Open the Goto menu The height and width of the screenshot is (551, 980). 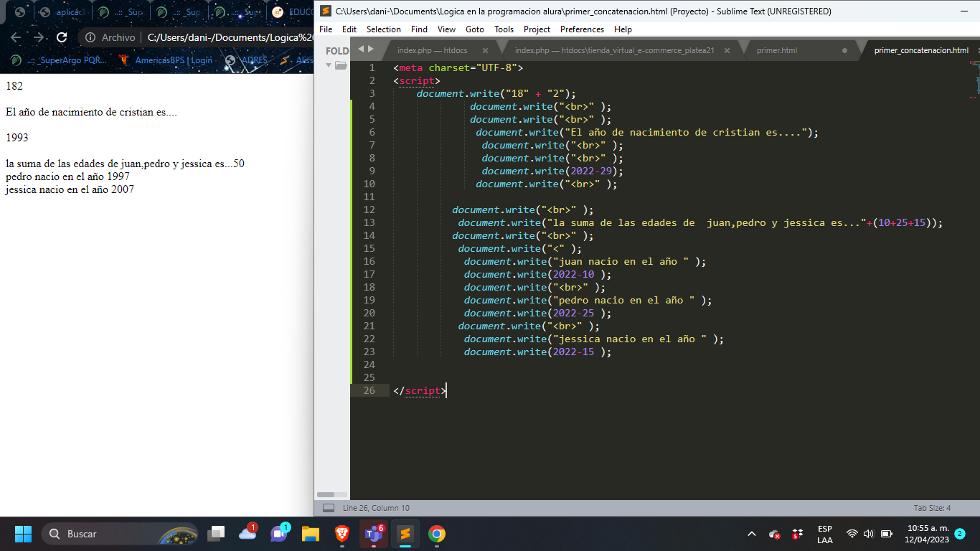tap(475, 29)
